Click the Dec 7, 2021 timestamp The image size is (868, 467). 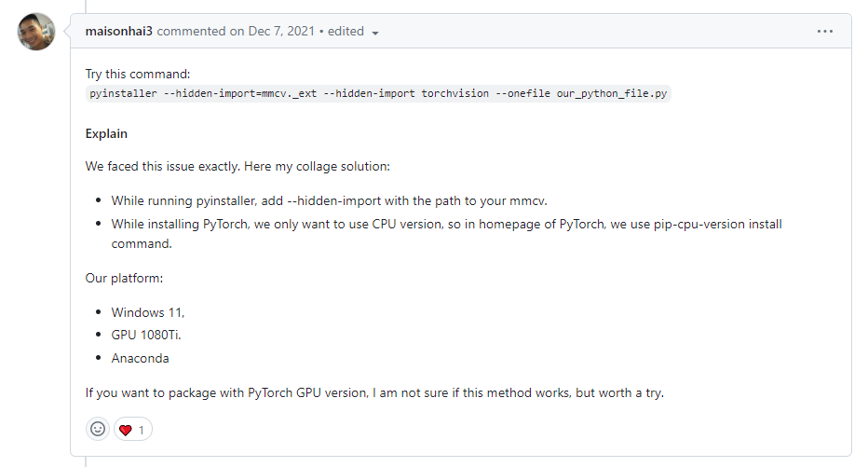click(281, 31)
